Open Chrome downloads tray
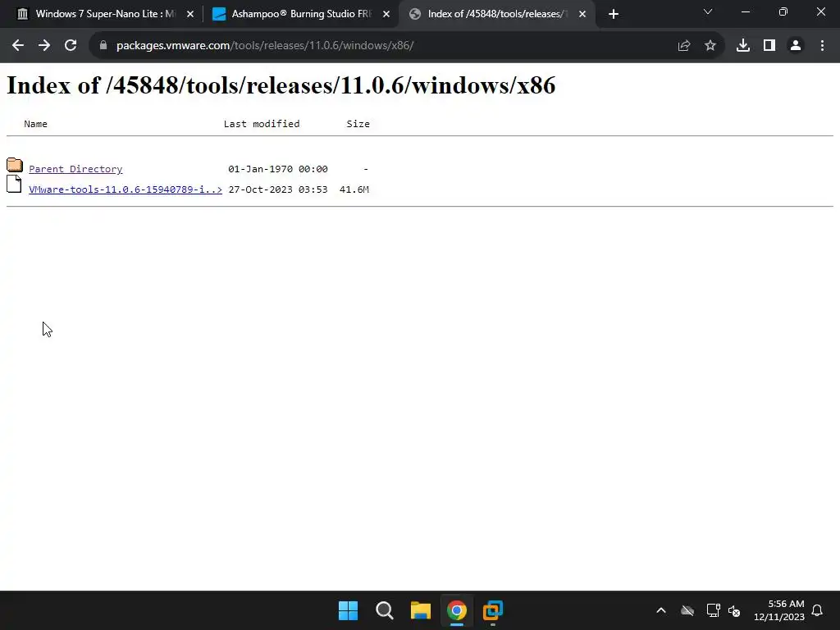840x630 pixels. tap(743, 46)
